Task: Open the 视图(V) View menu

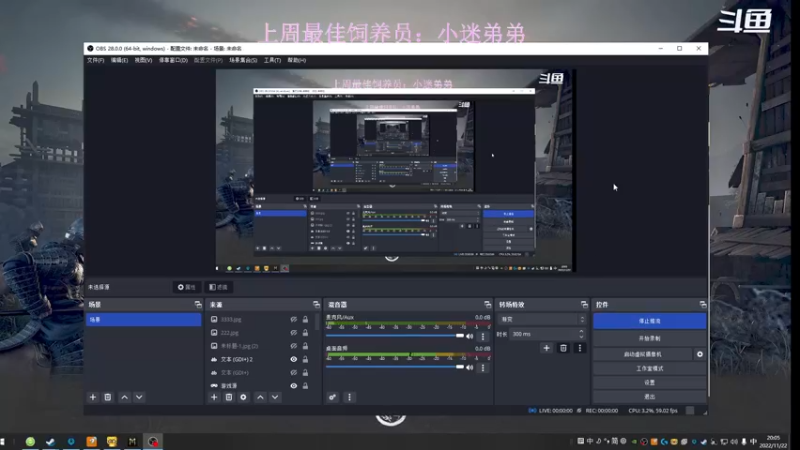Action: pyautogui.click(x=143, y=60)
